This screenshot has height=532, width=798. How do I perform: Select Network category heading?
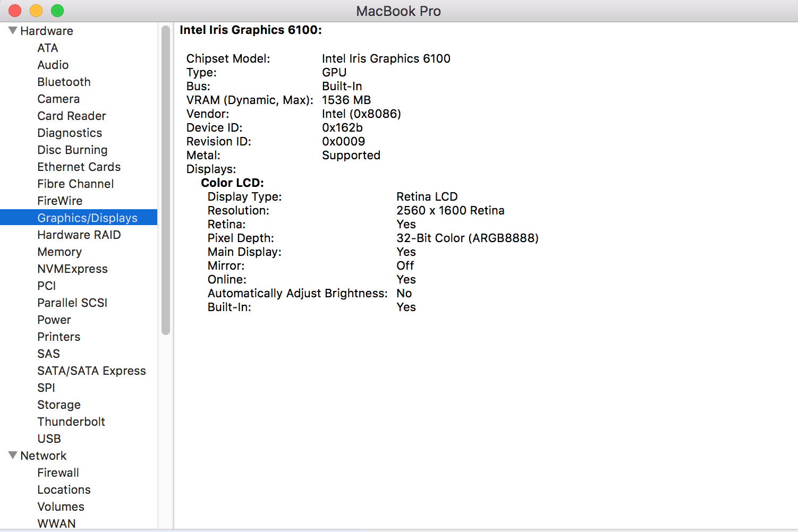[44, 456]
